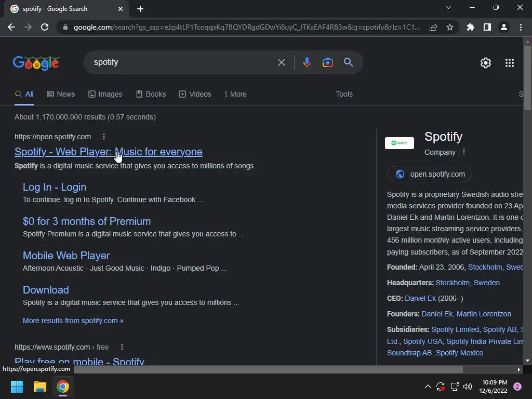The height and width of the screenshot is (399, 532).
Task: Share this page from address bar
Action: click(433, 27)
